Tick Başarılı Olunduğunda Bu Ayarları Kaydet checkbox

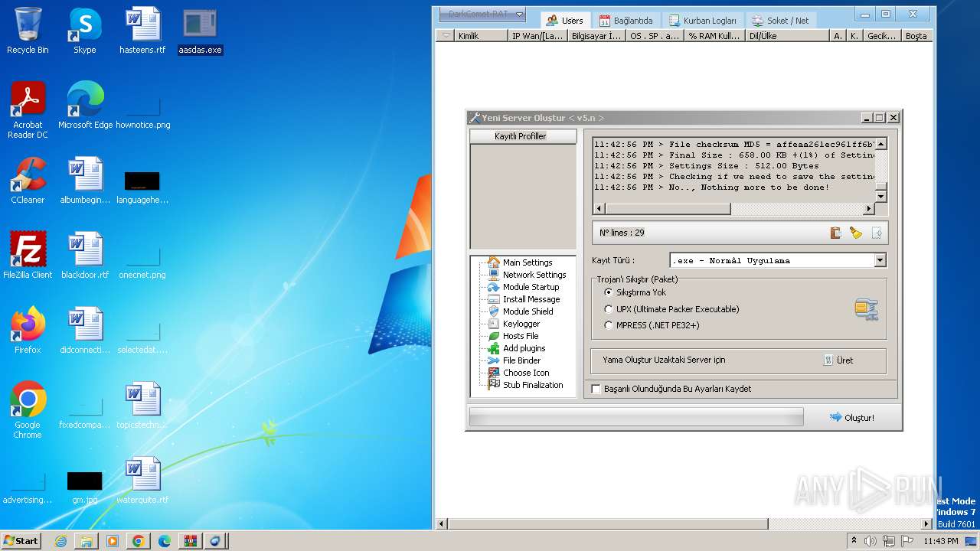tap(596, 389)
